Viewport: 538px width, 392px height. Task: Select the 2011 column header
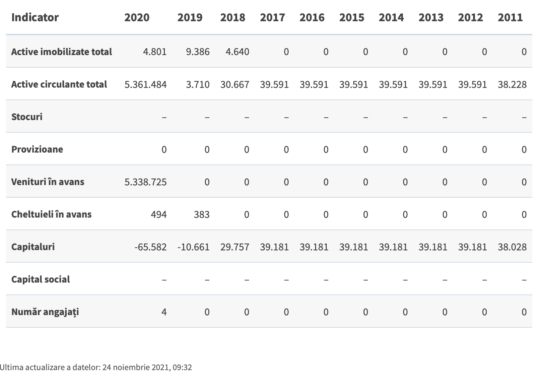pyautogui.click(x=510, y=17)
